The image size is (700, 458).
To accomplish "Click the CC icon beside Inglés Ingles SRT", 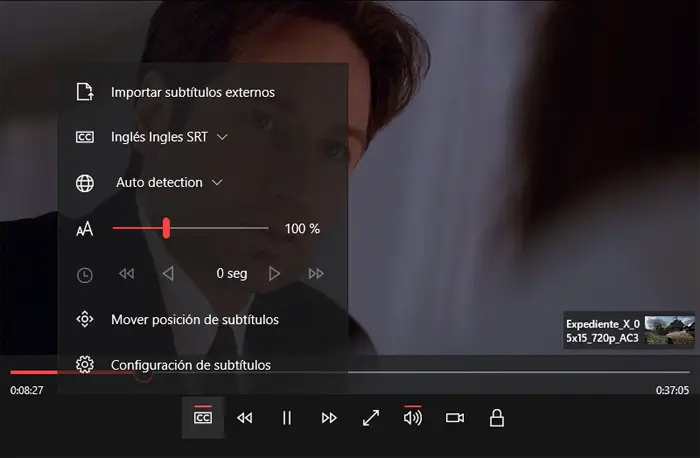I will pos(85,137).
